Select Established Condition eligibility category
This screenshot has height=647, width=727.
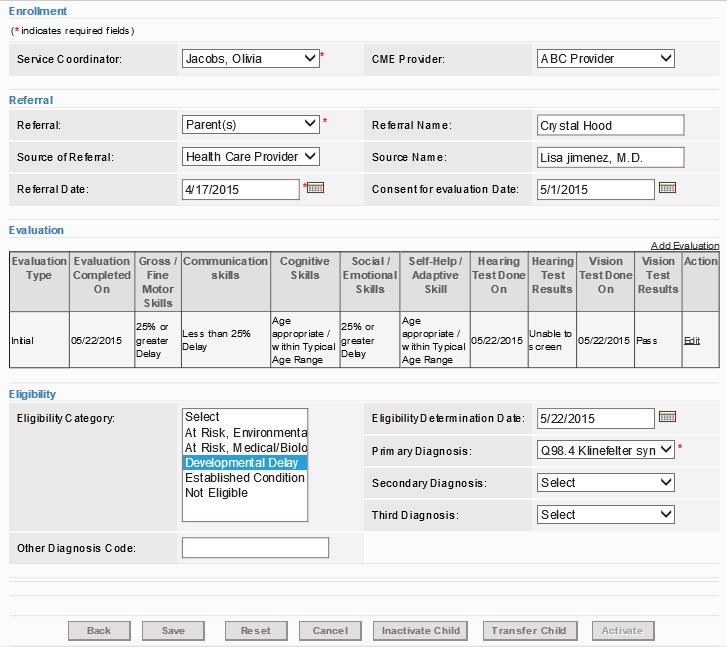pyautogui.click(x=245, y=478)
